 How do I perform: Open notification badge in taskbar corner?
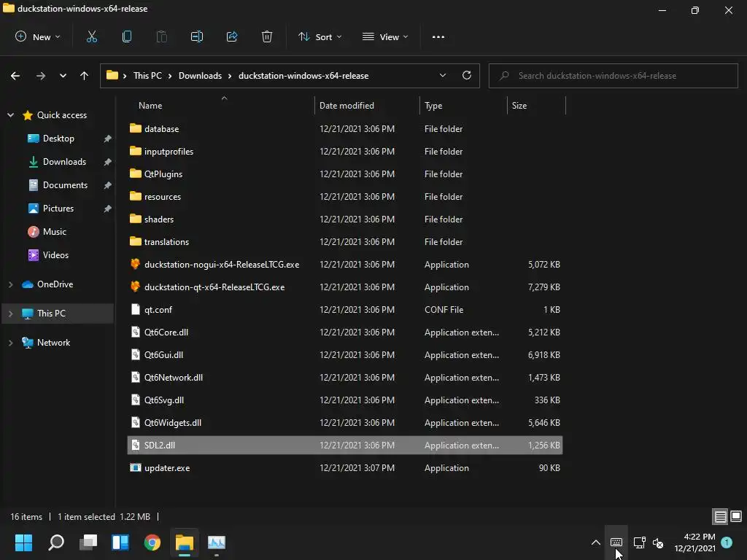pos(727,542)
